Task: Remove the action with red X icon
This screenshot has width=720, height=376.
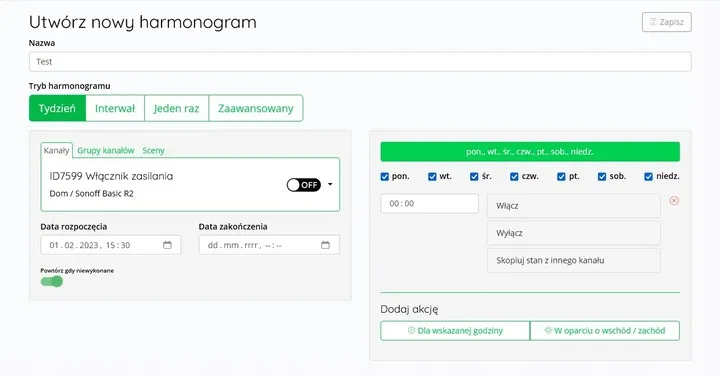Action: (674, 201)
